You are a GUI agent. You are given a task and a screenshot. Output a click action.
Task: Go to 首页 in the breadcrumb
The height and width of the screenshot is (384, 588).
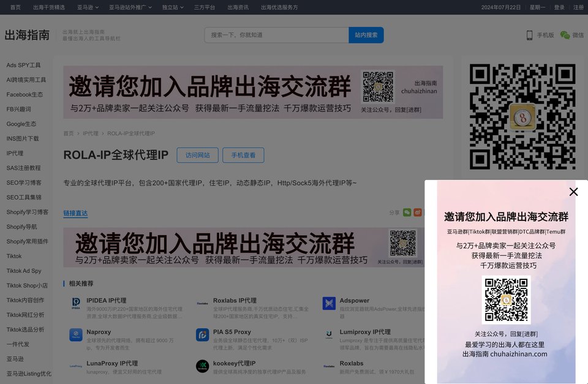69,134
